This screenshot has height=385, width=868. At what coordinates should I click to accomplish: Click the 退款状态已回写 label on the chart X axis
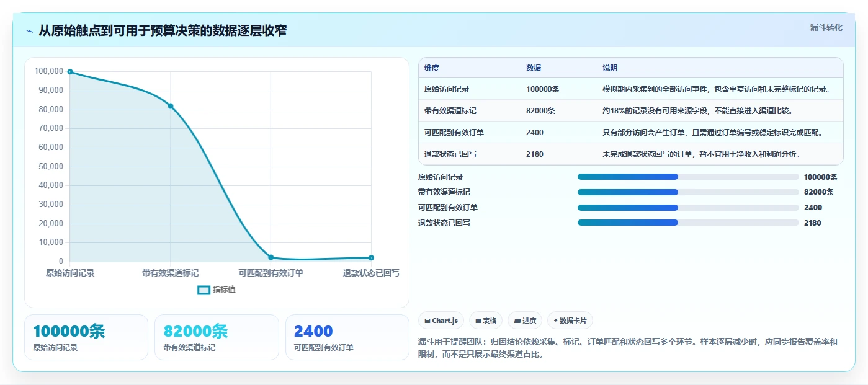click(371, 273)
